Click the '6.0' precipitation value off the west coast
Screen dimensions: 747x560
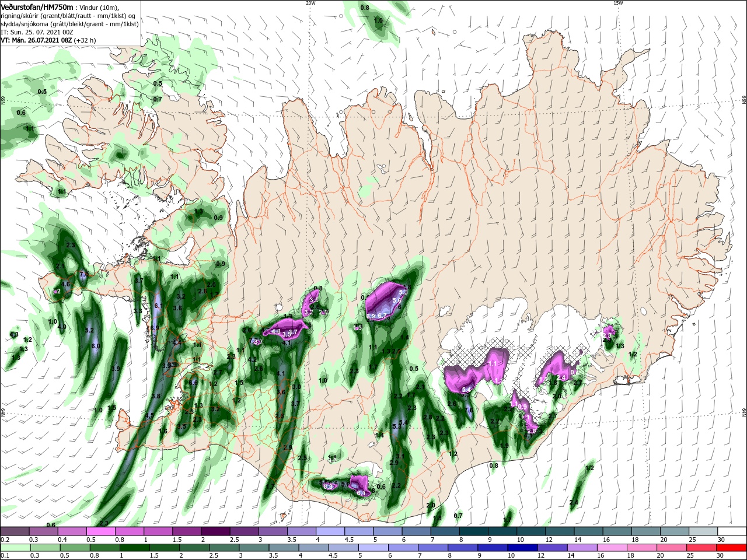point(96,346)
